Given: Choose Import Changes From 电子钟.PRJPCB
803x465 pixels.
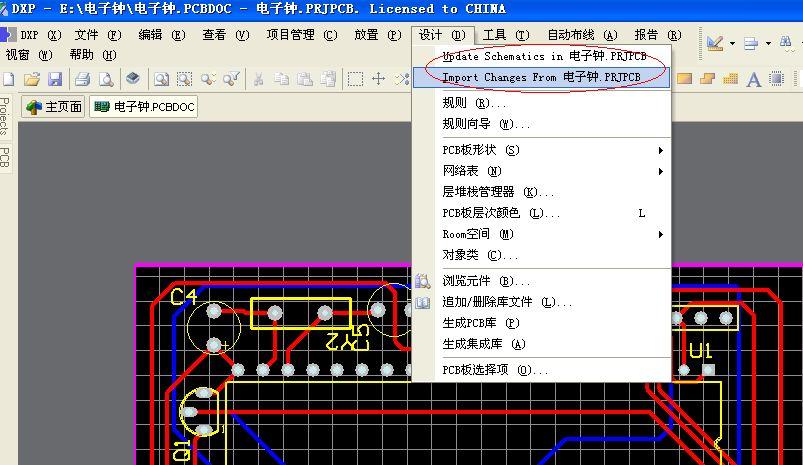Looking at the screenshot, I should pos(541,77).
